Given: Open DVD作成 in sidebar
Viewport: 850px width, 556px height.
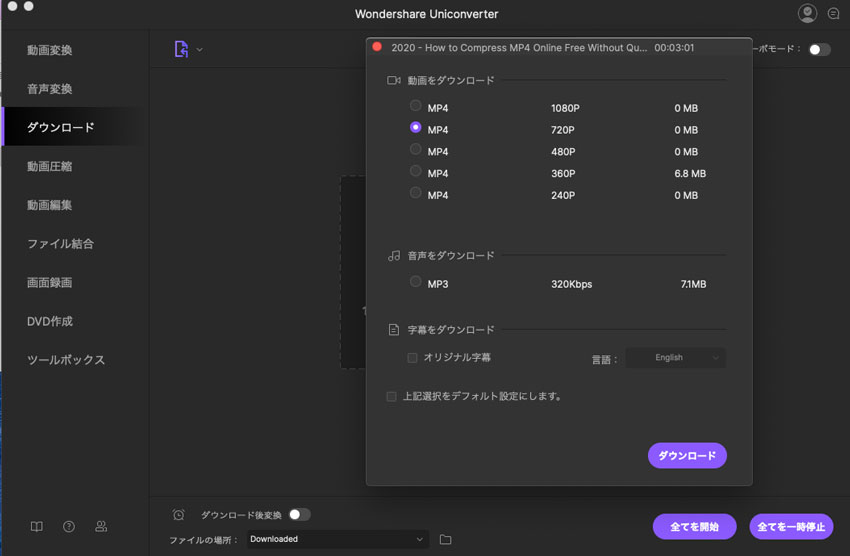Looking at the screenshot, I should (x=50, y=321).
